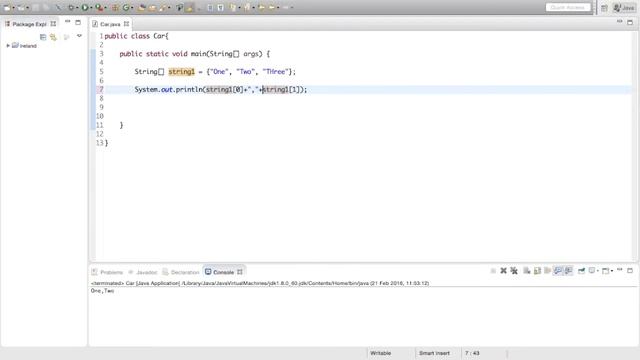Select the Java perspective button

[x=624, y=8]
